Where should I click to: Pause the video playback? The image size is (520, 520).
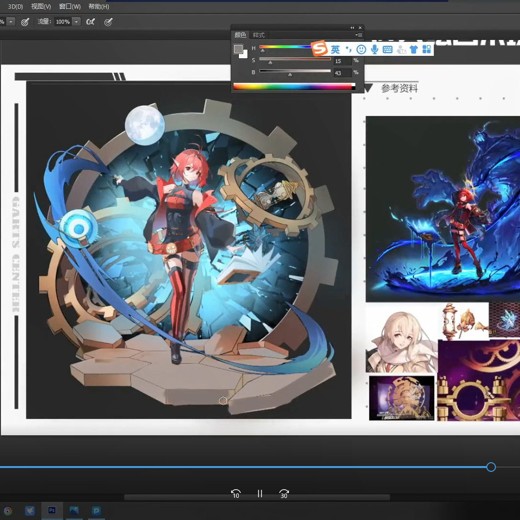click(260, 493)
